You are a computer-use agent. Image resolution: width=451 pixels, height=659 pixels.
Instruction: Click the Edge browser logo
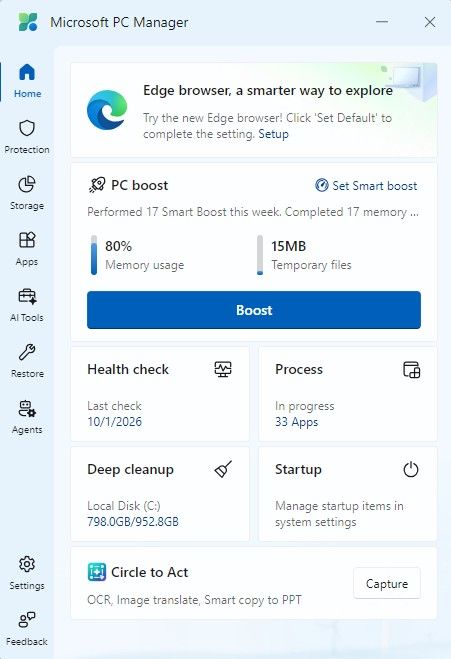click(107, 110)
